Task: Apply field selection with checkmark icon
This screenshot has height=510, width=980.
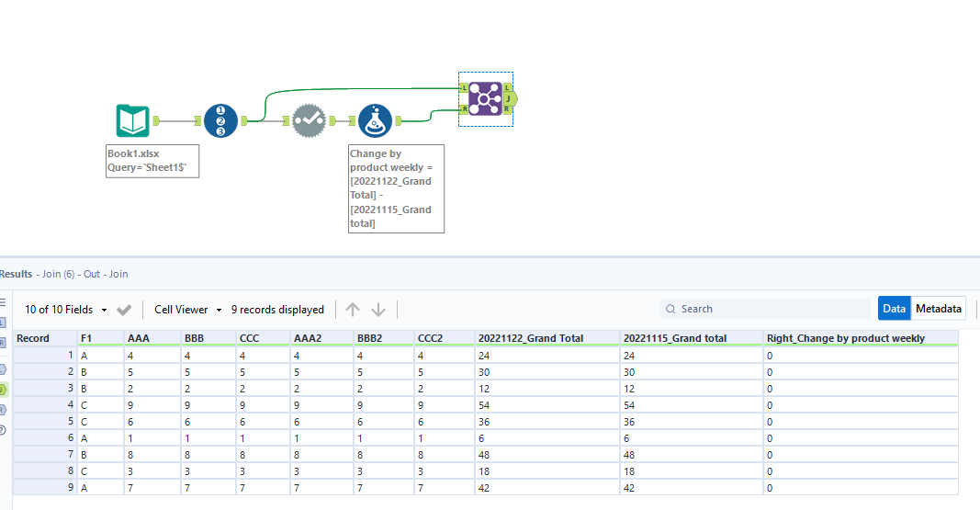Action: point(125,310)
